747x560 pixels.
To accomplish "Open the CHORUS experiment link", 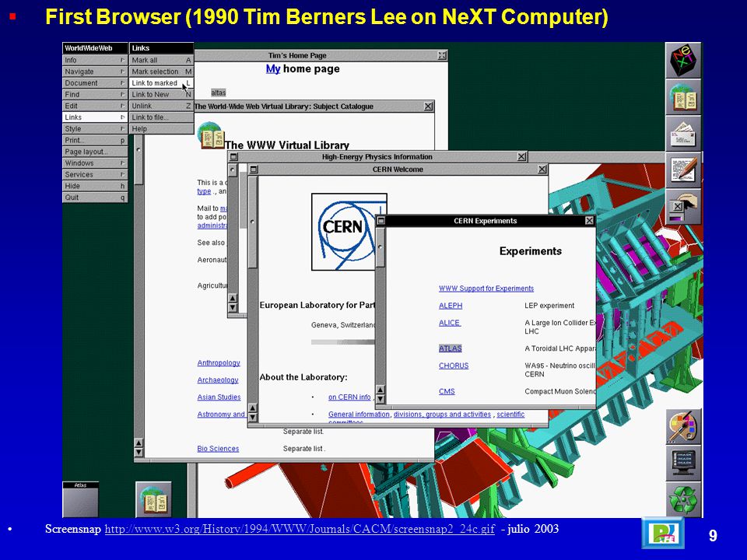I will coord(454,366).
